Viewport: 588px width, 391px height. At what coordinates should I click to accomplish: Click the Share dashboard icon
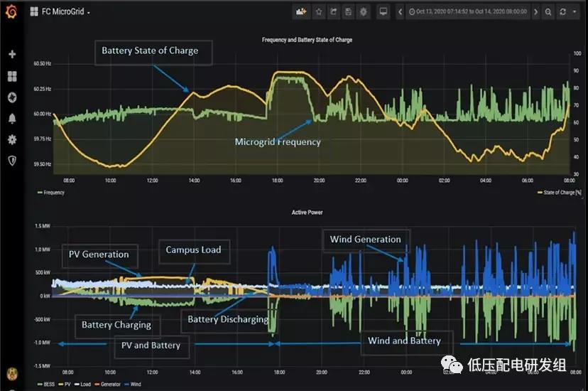[x=333, y=12]
